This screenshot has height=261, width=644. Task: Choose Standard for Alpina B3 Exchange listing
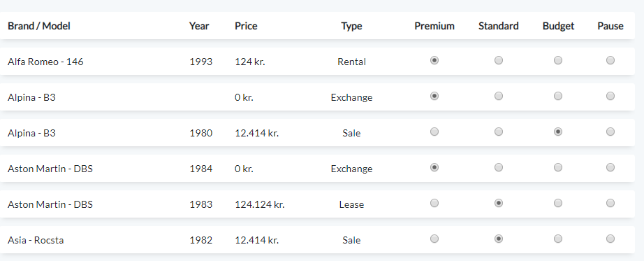point(498,96)
